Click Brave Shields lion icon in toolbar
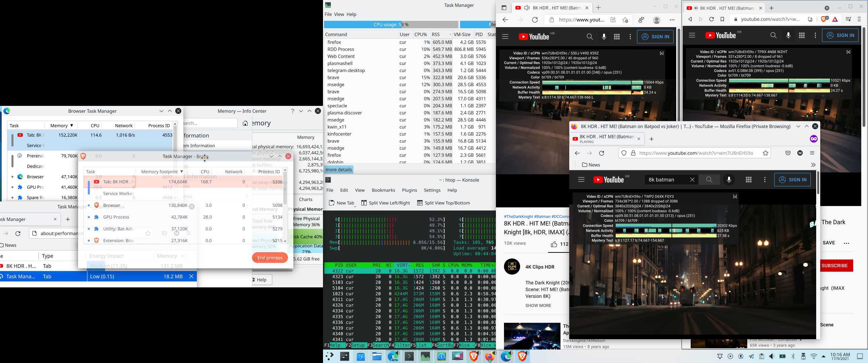Screen dimensions: 868x363 pyautogui.click(x=824, y=19)
